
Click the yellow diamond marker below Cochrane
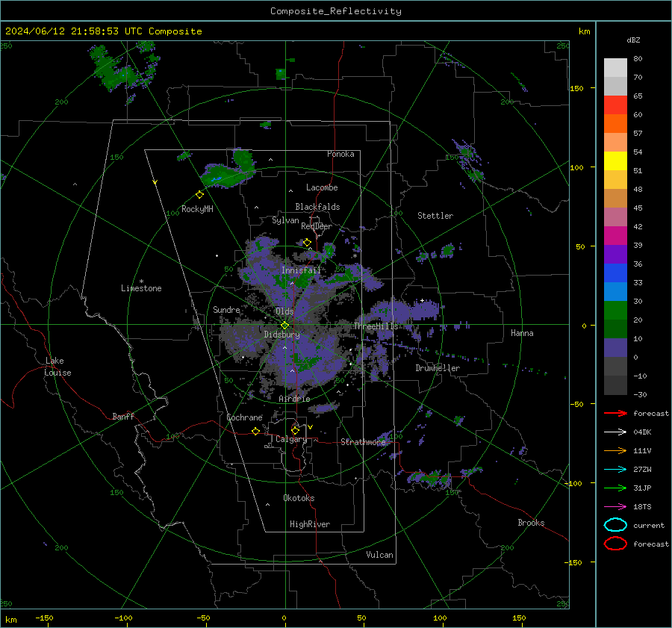255,431
